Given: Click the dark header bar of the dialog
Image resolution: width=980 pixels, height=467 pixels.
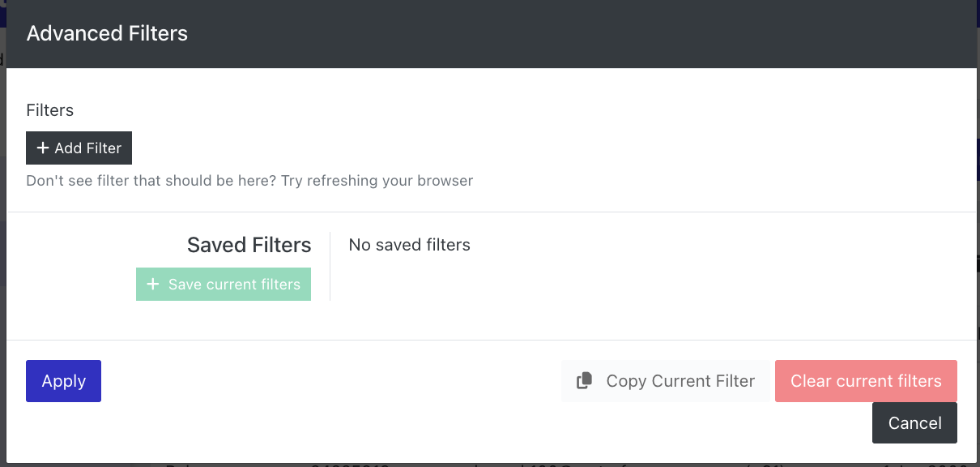Looking at the screenshot, I should click(x=490, y=34).
